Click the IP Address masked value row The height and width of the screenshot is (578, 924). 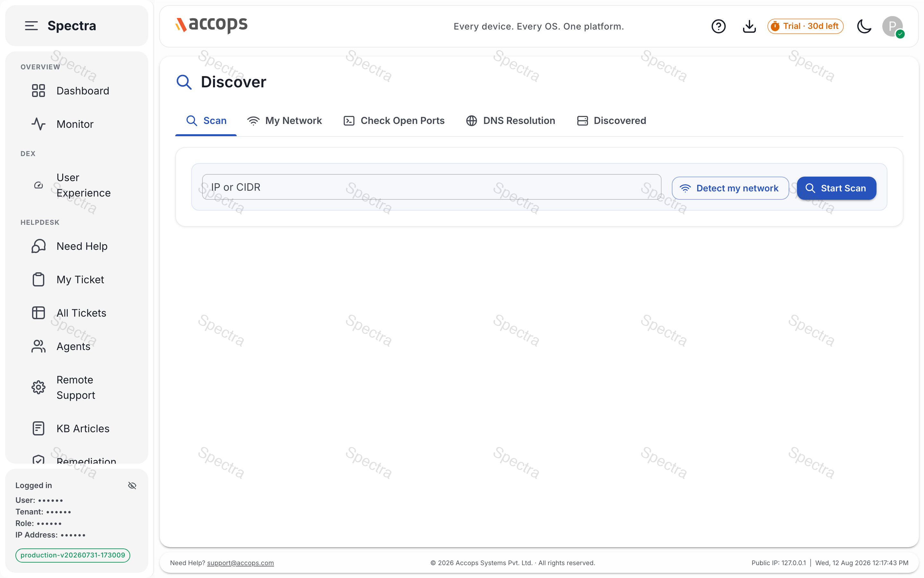50,535
